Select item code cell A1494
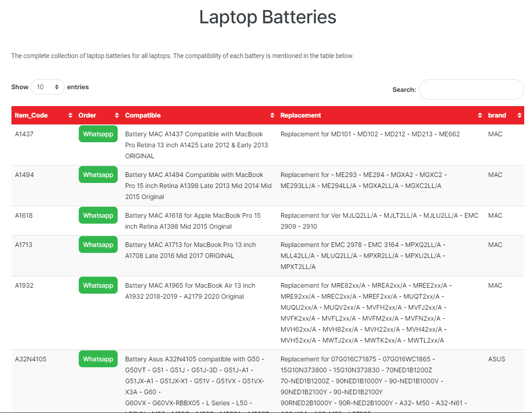This screenshot has width=532, height=413. 24,174
